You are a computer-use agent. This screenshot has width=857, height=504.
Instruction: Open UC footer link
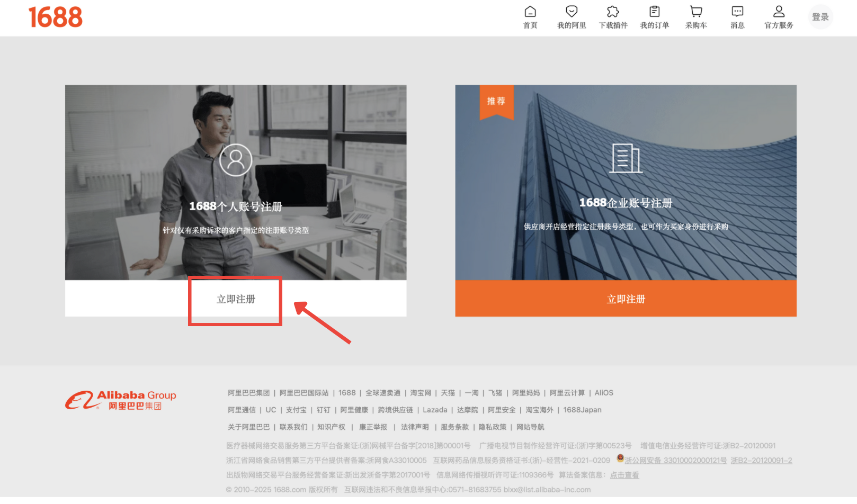(x=271, y=410)
